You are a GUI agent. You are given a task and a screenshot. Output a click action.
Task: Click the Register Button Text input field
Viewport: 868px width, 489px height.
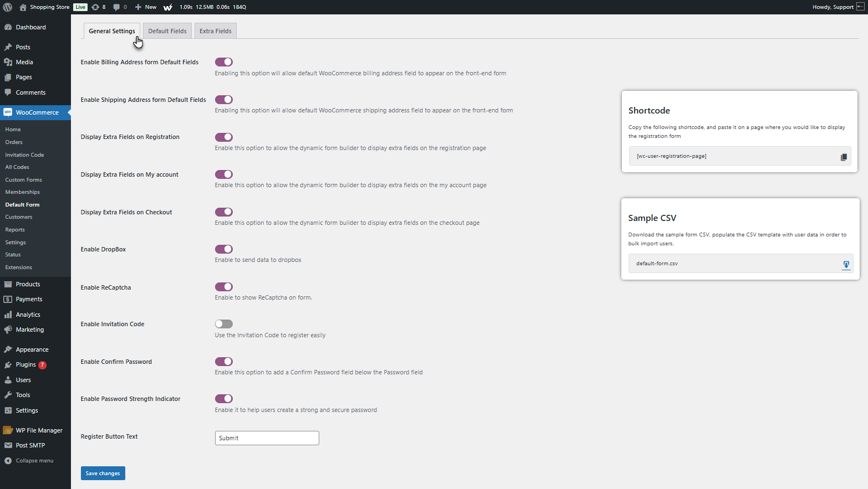tap(267, 438)
